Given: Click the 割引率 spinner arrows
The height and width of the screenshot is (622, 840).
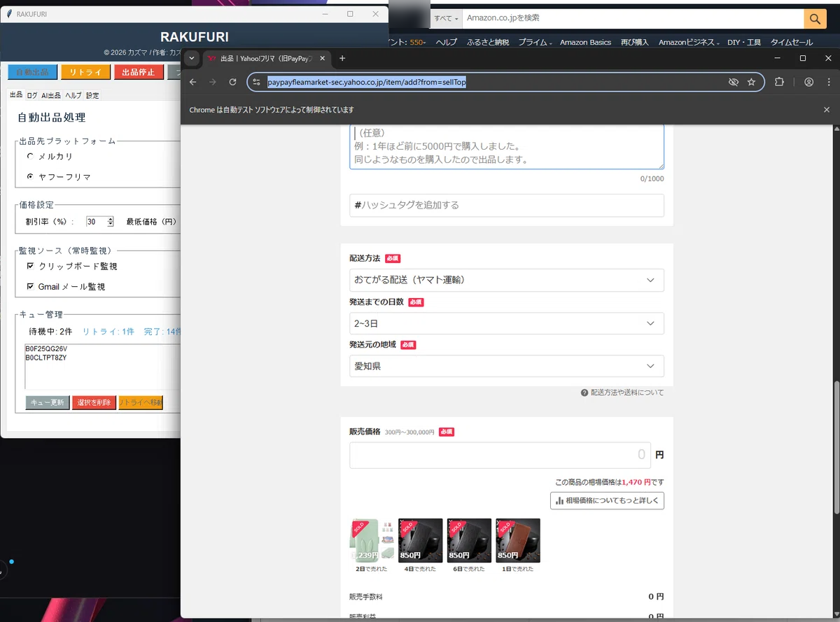Looking at the screenshot, I should pos(110,222).
